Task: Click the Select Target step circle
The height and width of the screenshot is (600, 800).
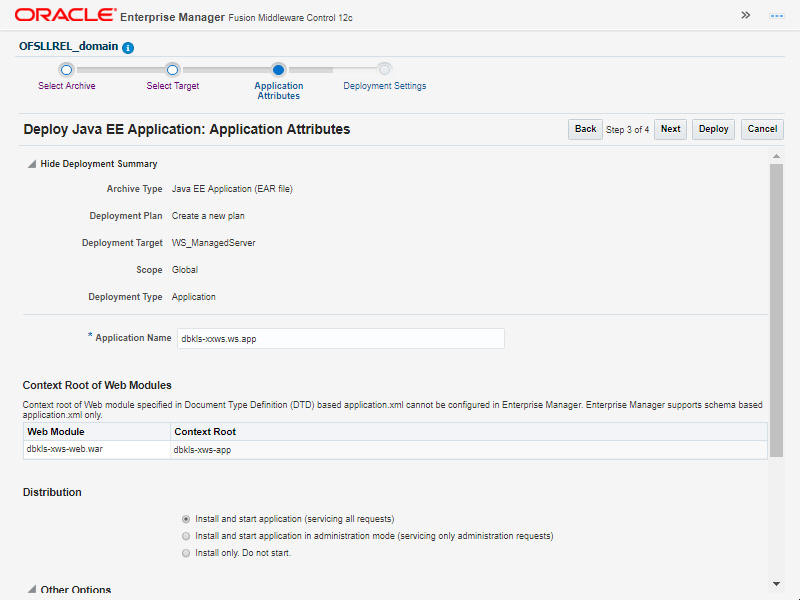Action: (x=172, y=69)
